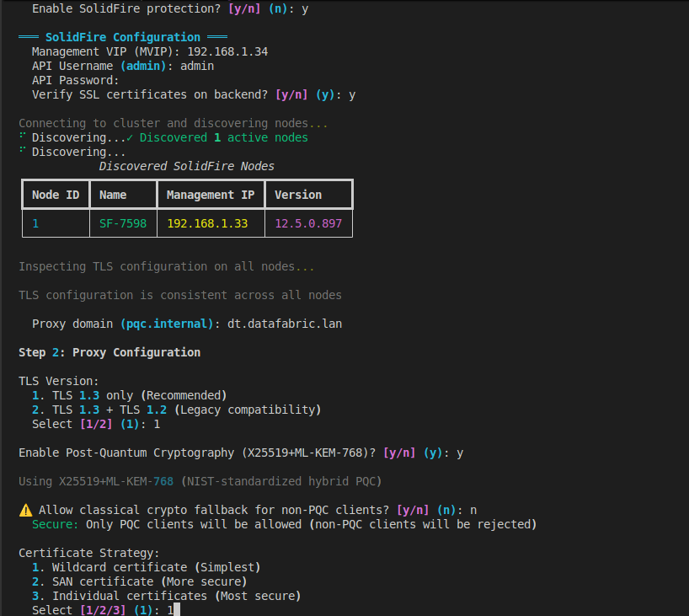This screenshot has width=689, height=616.
Task: Click the TLS configuration is consistent line
Action: 180,295
